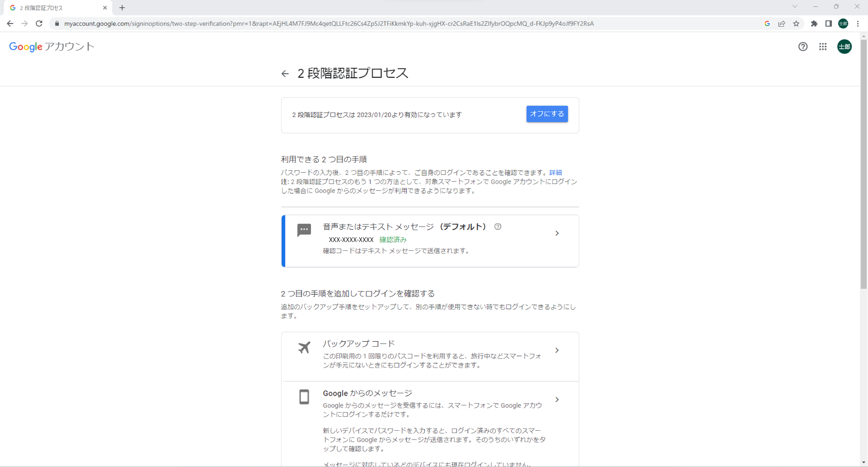Click the back arrow beside 2 段階認証プロセス
The height and width of the screenshot is (467, 868).
285,73
